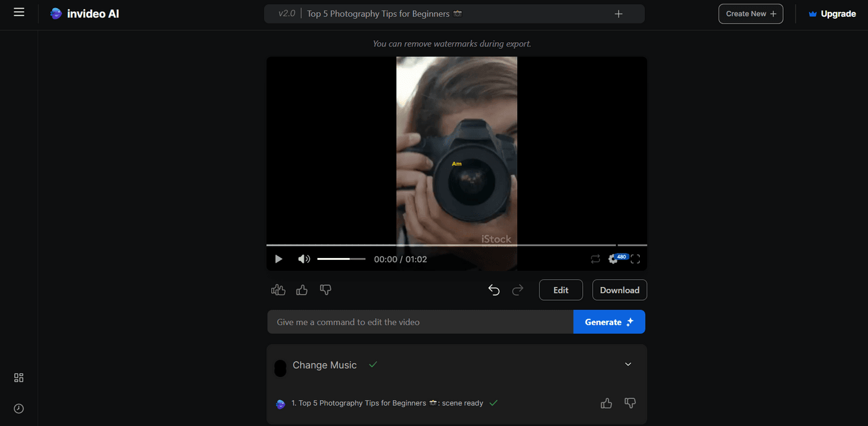Open the templates grid icon in sidebar
This screenshot has width=868, height=426.
[x=19, y=378]
